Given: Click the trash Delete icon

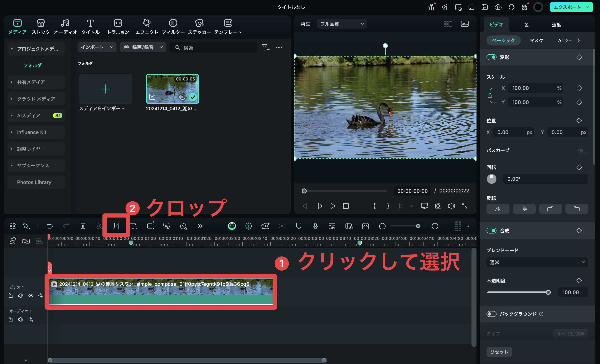Looking at the screenshot, I should (83, 226).
